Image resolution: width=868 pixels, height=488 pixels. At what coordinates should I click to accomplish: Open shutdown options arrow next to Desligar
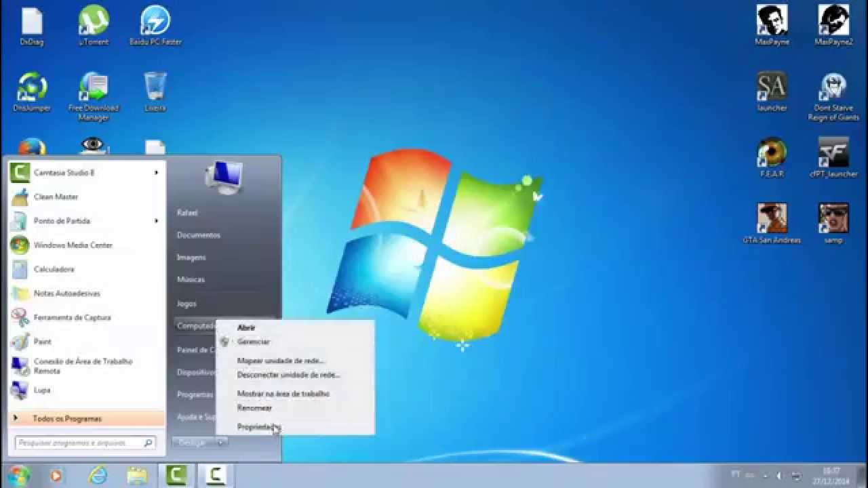pyautogui.click(x=220, y=443)
